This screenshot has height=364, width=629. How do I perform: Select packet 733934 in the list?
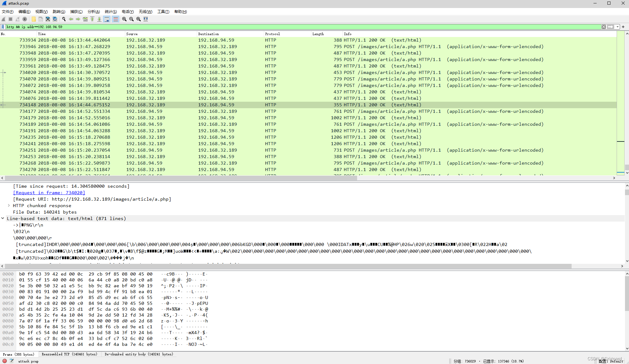[308, 40]
